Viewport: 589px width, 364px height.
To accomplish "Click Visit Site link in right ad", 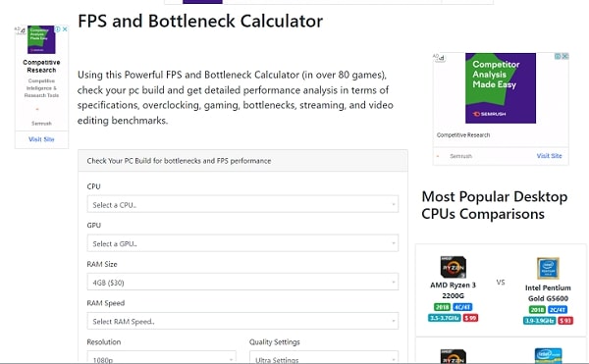I will click(x=549, y=156).
